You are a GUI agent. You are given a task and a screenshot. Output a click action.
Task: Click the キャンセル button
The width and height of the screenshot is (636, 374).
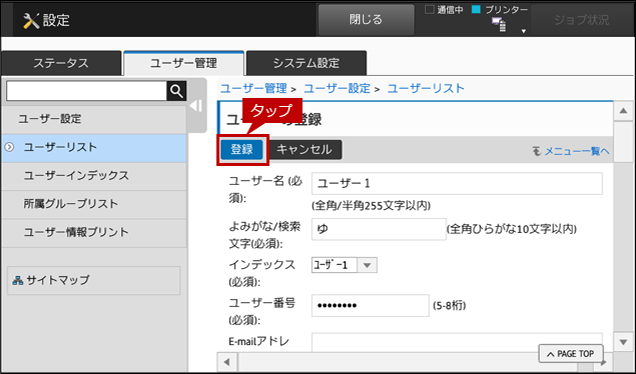[304, 149]
